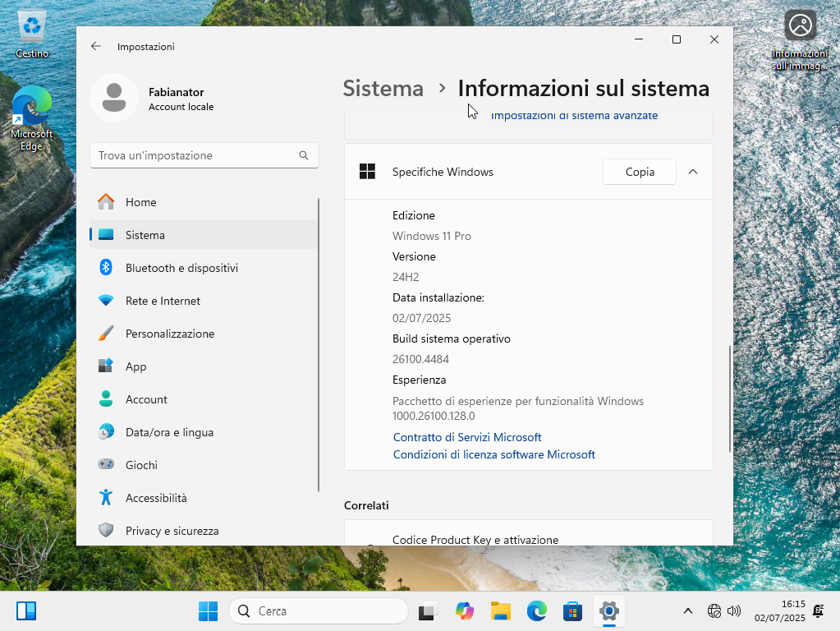This screenshot has height=631, width=840.
Task: Open the Start menu
Action: [208, 610]
